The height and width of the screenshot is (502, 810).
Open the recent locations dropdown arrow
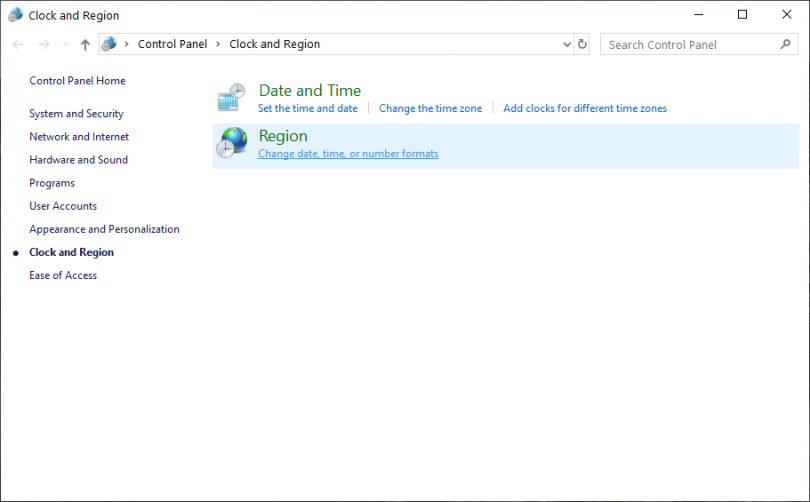click(x=66, y=44)
